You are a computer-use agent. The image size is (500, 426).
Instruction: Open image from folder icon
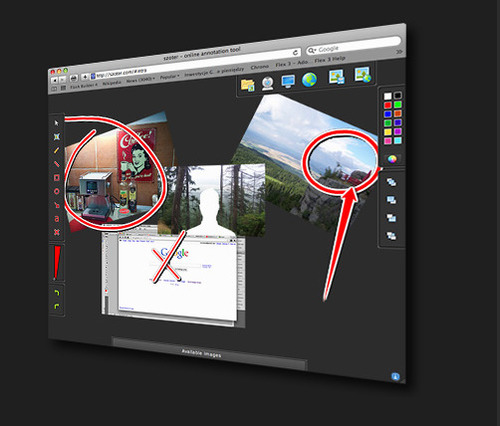coord(248,85)
